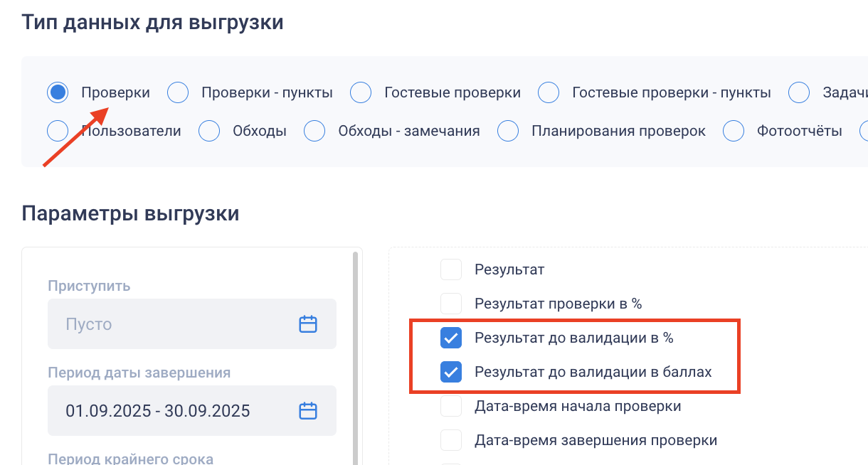
Task: Click calendar icon for Период даты завершения
Action: coord(307,411)
